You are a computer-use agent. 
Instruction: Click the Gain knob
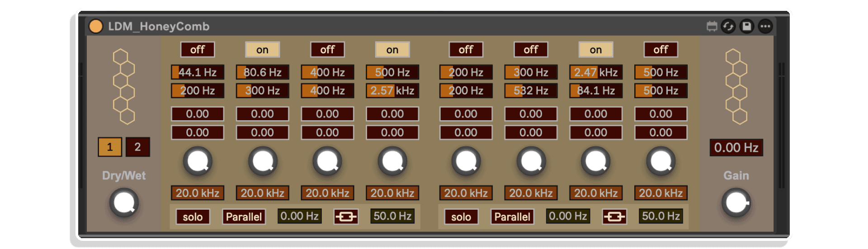point(736,203)
